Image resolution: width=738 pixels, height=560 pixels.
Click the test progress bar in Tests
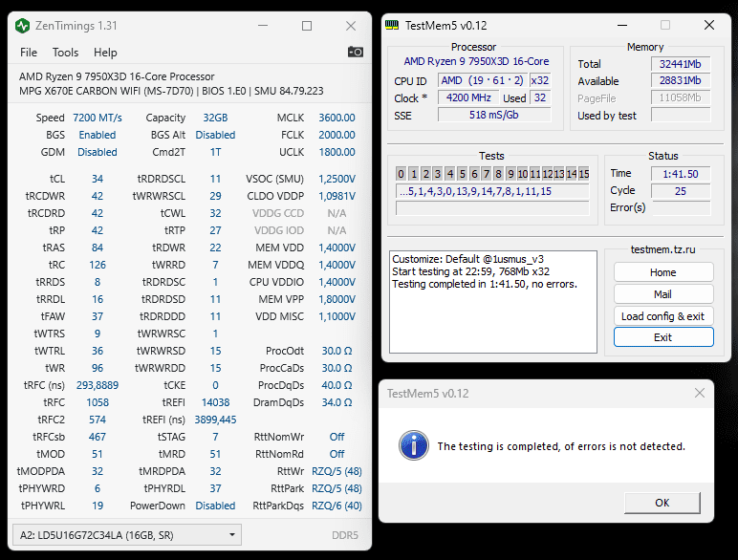click(x=492, y=208)
